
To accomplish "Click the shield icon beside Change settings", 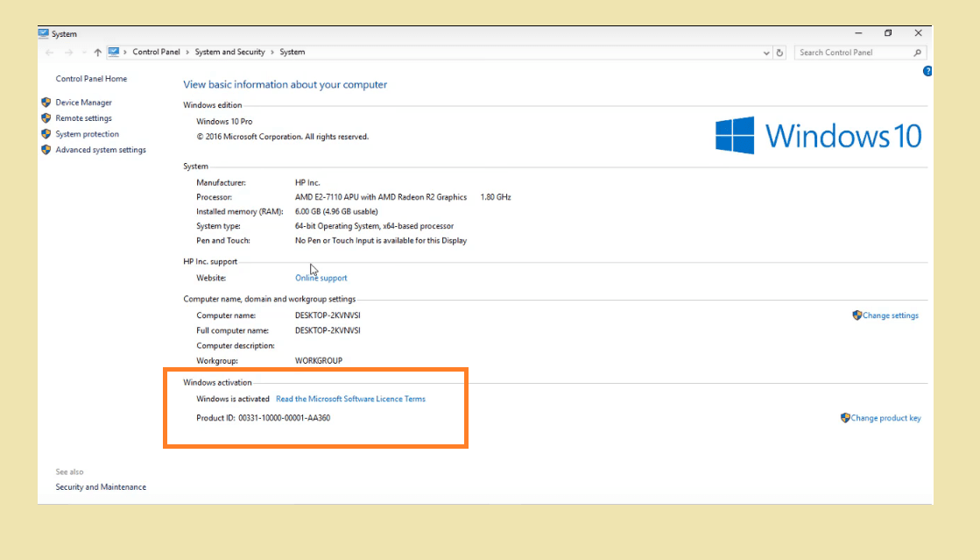I will (x=856, y=315).
